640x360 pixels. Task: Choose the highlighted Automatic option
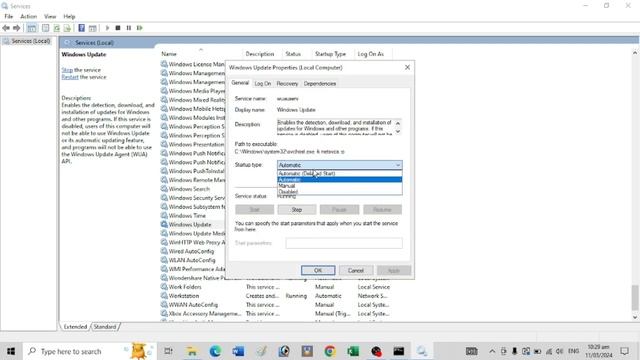click(340, 180)
